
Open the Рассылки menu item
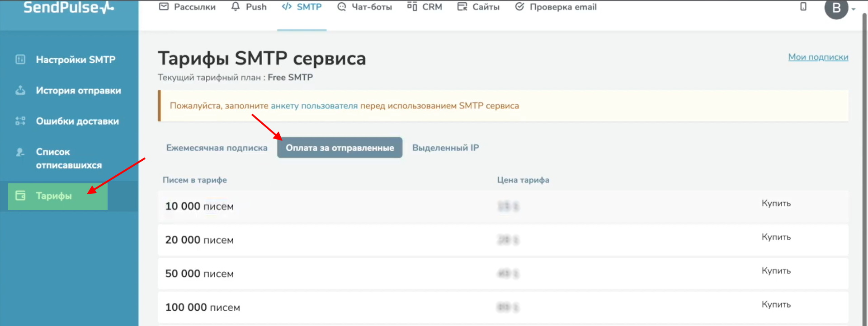click(x=188, y=7)
